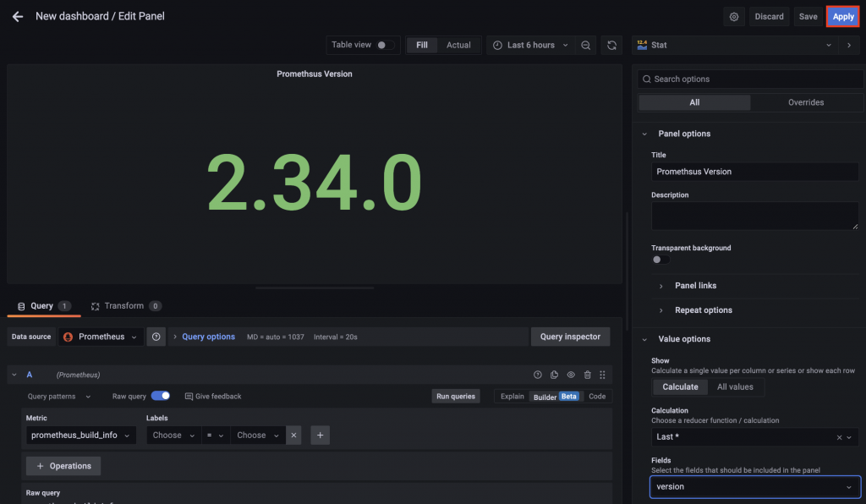Open the Last 6 hours time picker

[x=530, y=46]
